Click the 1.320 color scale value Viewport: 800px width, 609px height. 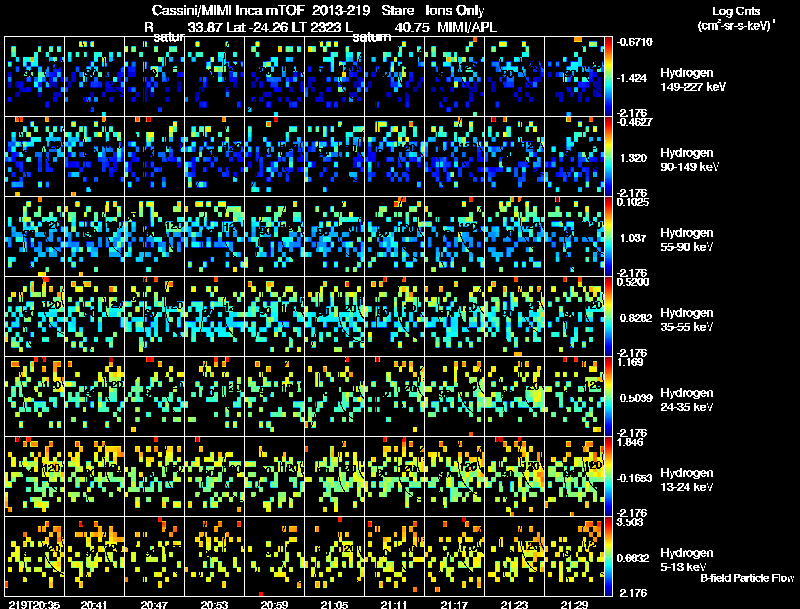(633, 158)
